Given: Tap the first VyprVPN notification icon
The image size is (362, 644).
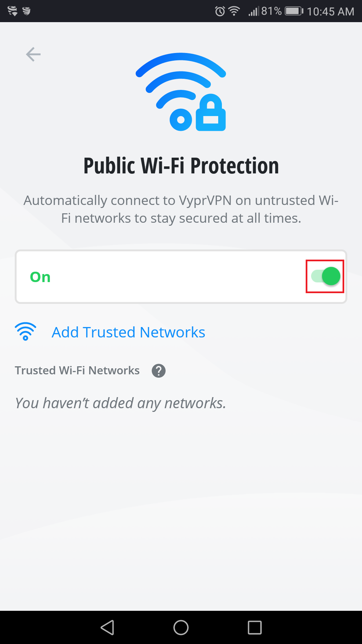Looking at the screenshot, I should coord(12,11).
